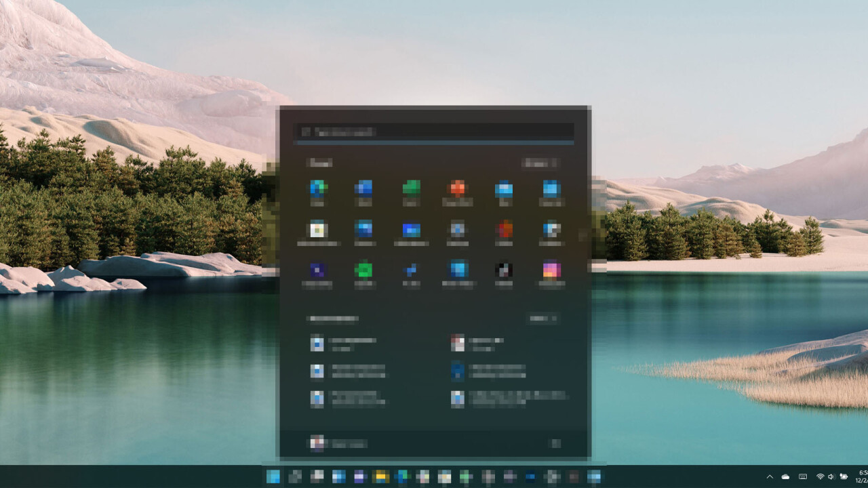The image size is (868, 488).
Task: Open Microsoft Edge from pinned apps
Action: tap(317, 190)
